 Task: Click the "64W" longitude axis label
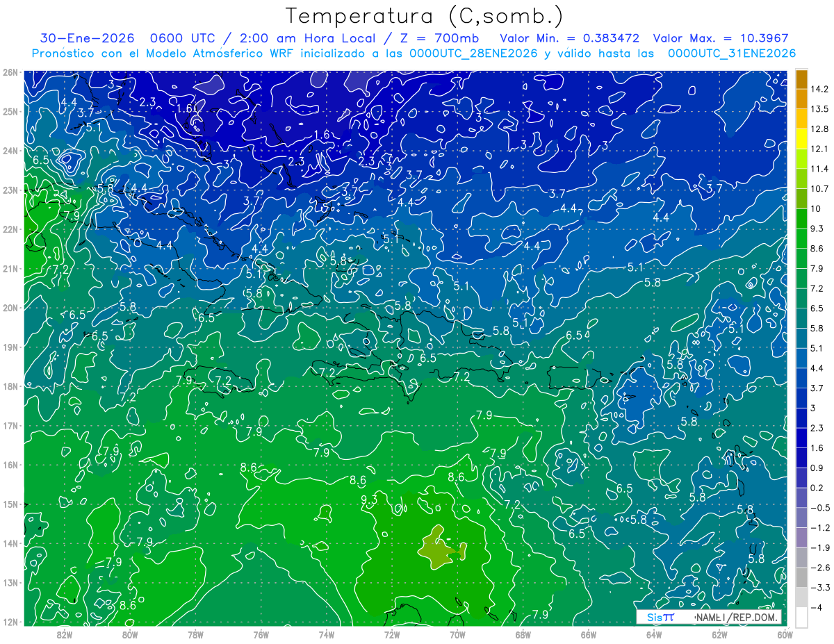[x=654, y=634]
